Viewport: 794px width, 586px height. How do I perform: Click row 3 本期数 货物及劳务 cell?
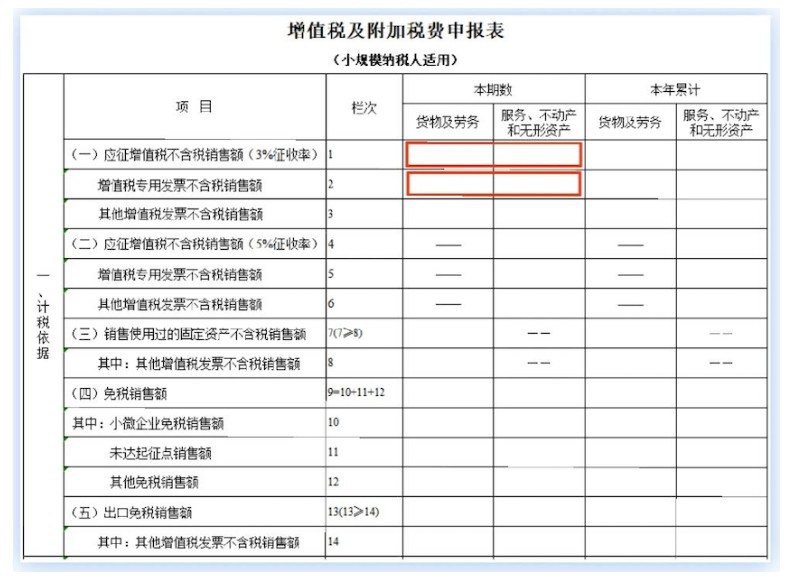coord(448,214)
